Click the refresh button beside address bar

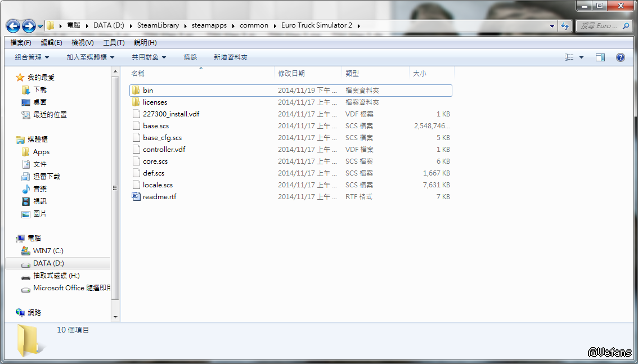pyautogui.click(x=565, y=26)
